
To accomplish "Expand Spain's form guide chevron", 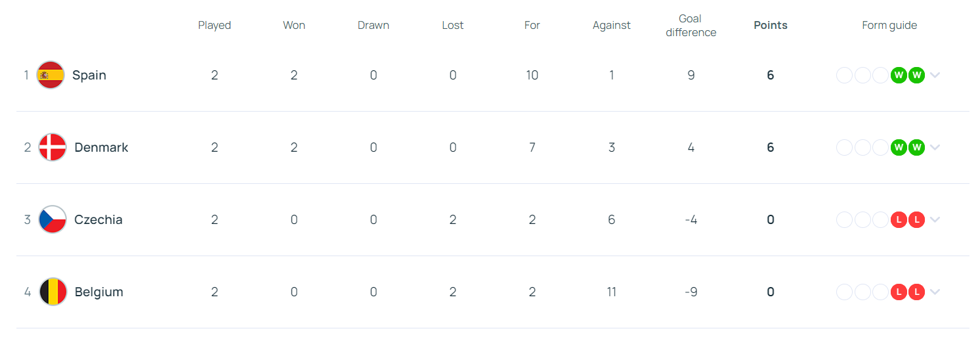I will [935, 75].
